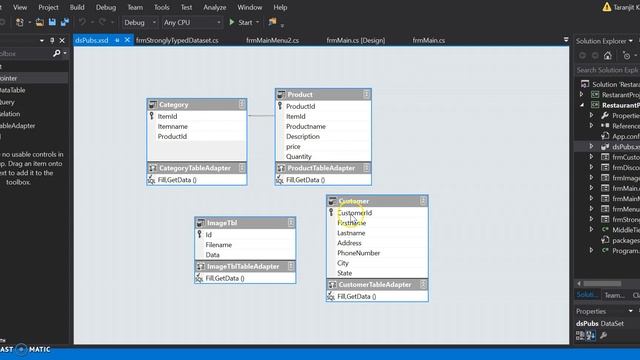This screenshot has height=360, width=640.
Task: Click the Solution Explorer pending changes filter icon
Action: click(627, 56)
